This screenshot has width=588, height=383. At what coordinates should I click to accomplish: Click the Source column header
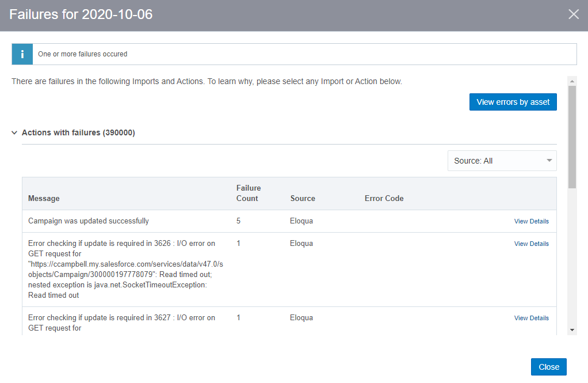(303, 198)
